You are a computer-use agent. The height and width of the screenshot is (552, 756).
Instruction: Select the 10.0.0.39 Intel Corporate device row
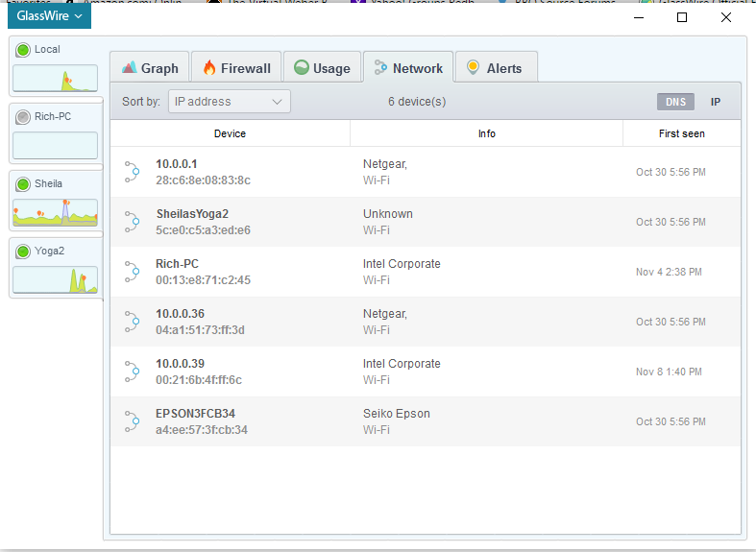(425, 372)
